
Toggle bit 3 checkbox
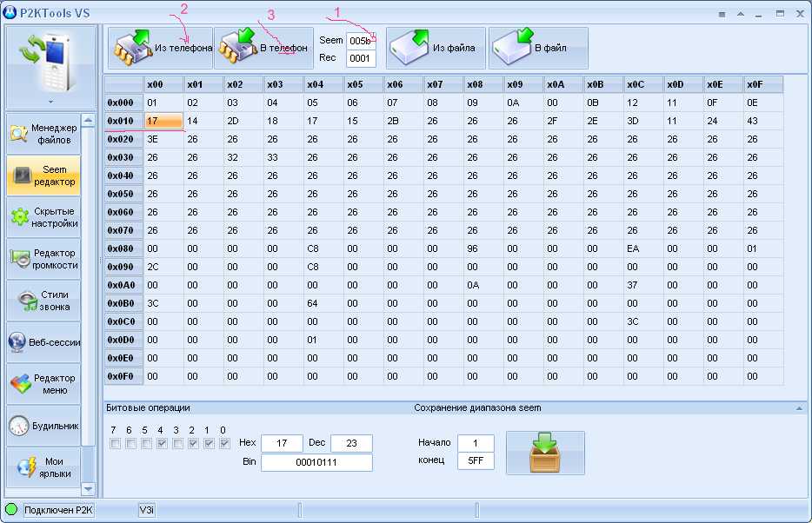[177, 443]
